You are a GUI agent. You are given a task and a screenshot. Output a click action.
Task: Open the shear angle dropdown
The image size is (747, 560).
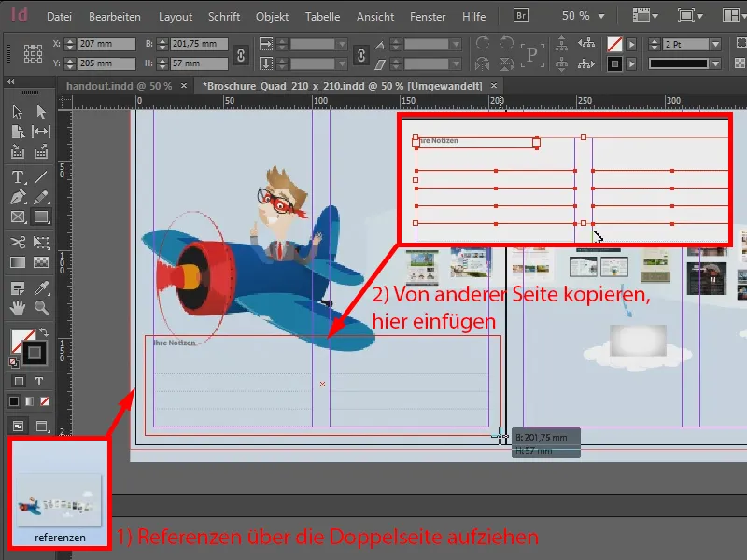coord(457,63)
